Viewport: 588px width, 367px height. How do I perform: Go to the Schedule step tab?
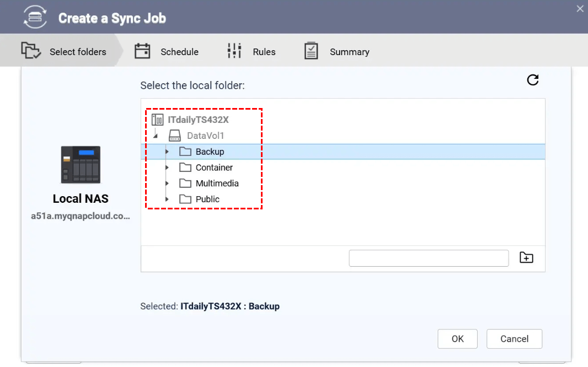pyautogui.click(x=167, y=52)
